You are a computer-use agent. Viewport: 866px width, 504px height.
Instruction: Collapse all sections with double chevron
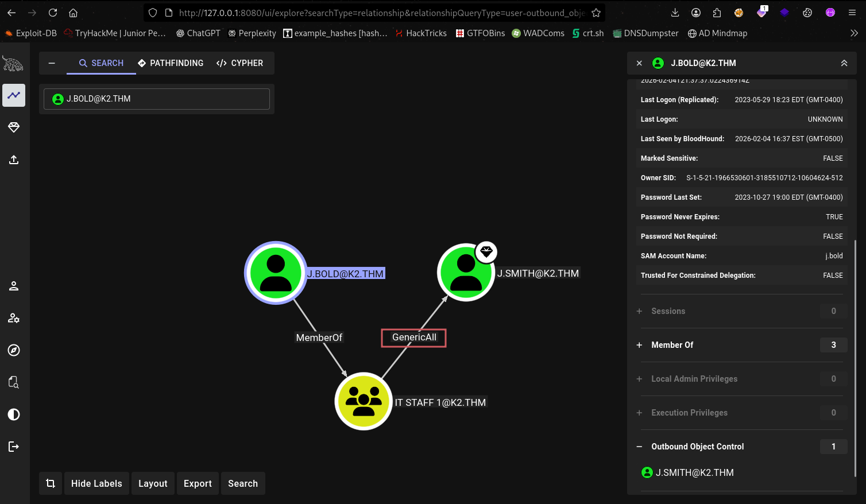[844, 63]
